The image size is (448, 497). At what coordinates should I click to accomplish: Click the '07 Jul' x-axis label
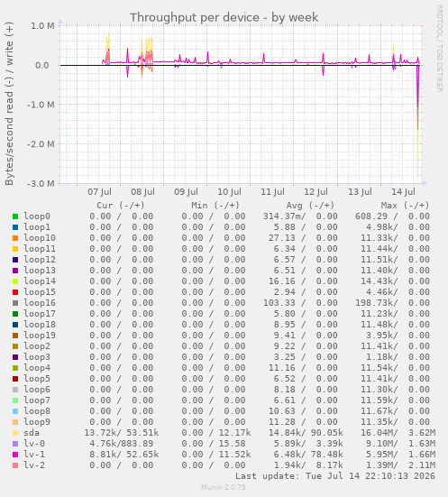99,192
